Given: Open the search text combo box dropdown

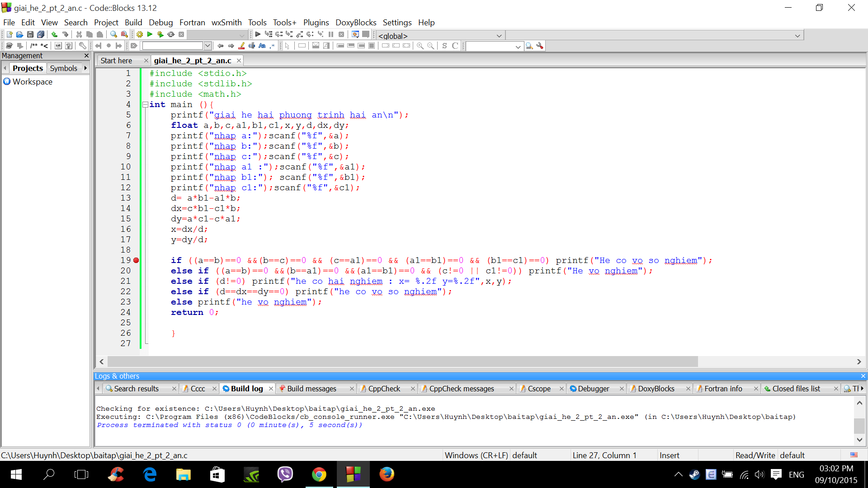Looking at the screenshot, I should click(208, 46).
